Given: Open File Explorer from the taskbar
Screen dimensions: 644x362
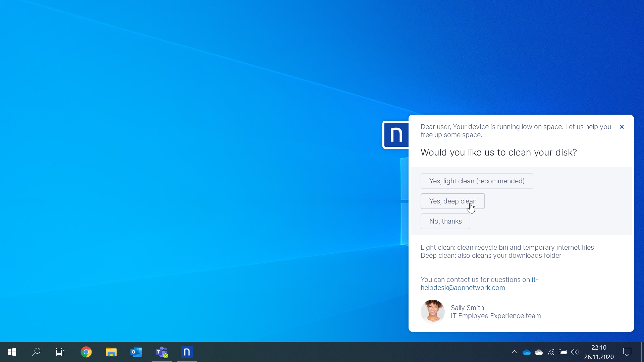Looking at the screenshot, I should coord(111,352).
